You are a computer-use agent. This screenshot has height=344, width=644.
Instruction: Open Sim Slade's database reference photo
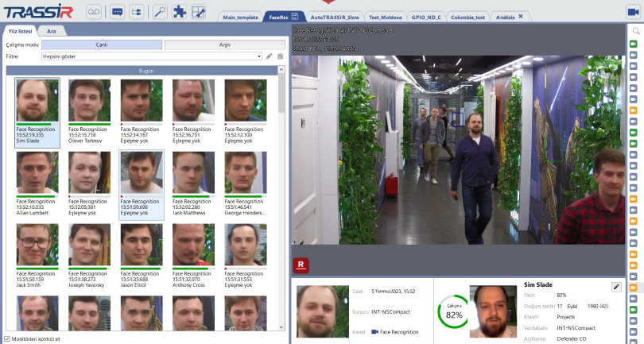click(493, 311)
